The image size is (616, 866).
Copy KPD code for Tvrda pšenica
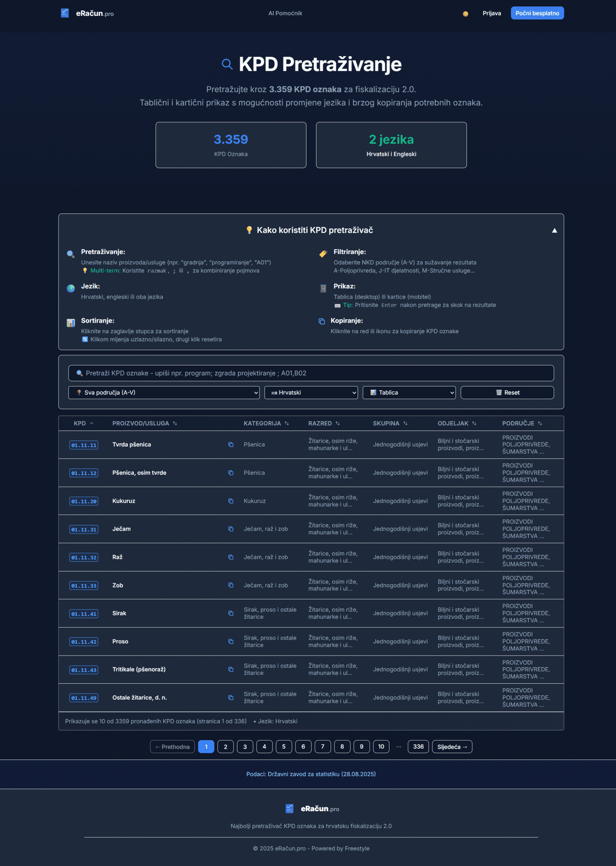[x=231, y=445]
